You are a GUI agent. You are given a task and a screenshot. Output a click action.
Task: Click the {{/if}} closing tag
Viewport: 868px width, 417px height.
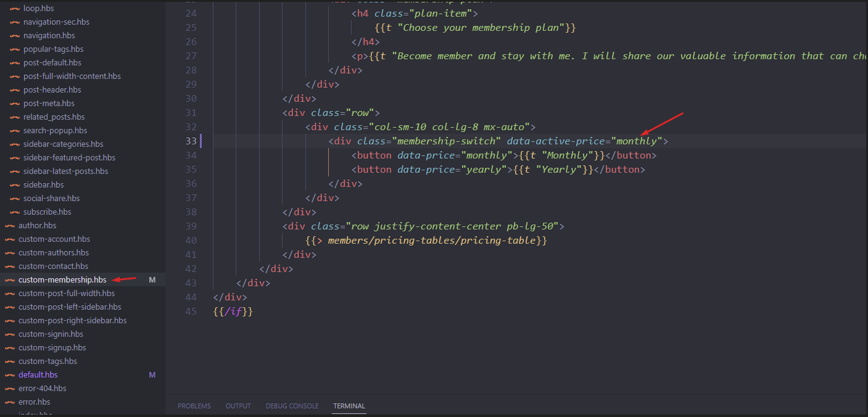[x=233, y=311]
